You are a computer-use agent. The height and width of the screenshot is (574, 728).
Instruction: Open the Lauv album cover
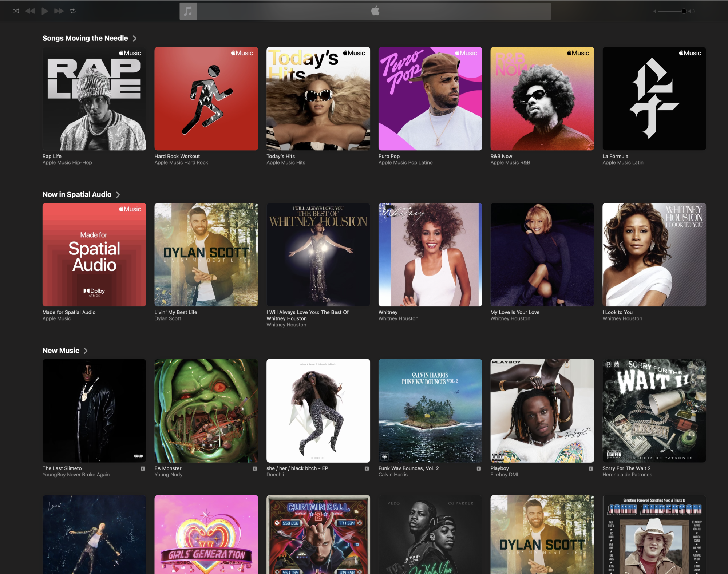click(x=94, y=535)
